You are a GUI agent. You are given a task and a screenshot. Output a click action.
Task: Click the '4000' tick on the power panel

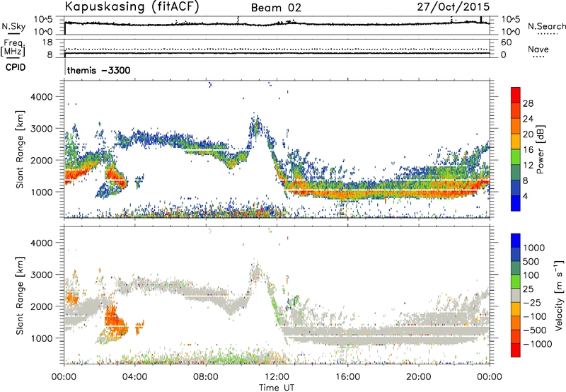(x=41, y=97)
